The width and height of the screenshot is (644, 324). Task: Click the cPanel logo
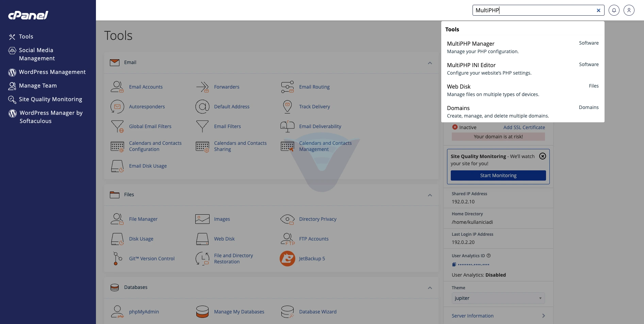(28, 15)
